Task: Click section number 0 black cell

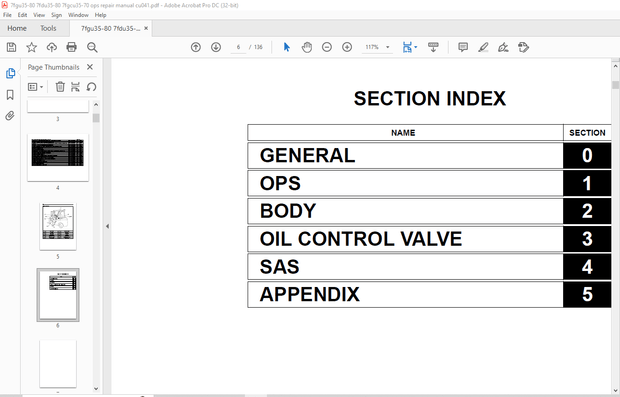Action: coord(587,155)
